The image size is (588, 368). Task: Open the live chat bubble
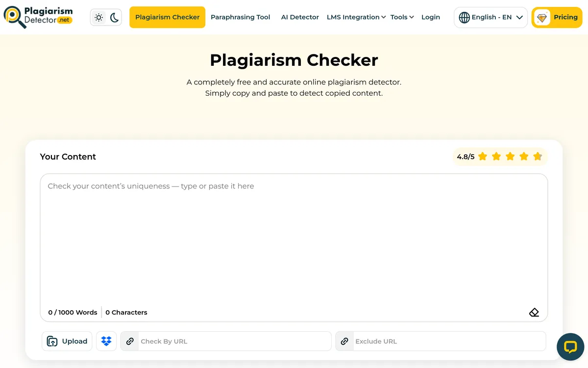point(570,347)
